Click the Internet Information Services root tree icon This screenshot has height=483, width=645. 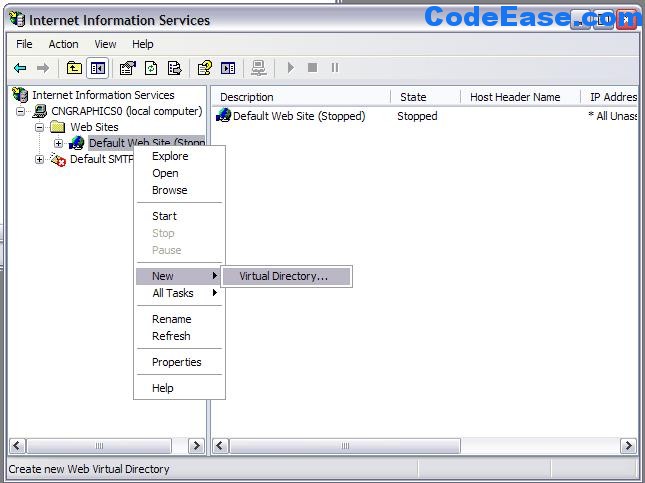click(20, 95)
